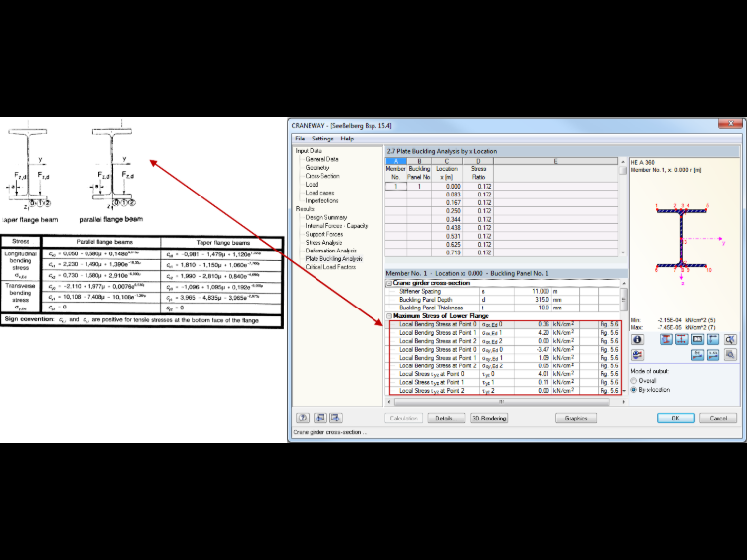Go to the previous table icon
747x560 pixels.
[x=320, y=419]
